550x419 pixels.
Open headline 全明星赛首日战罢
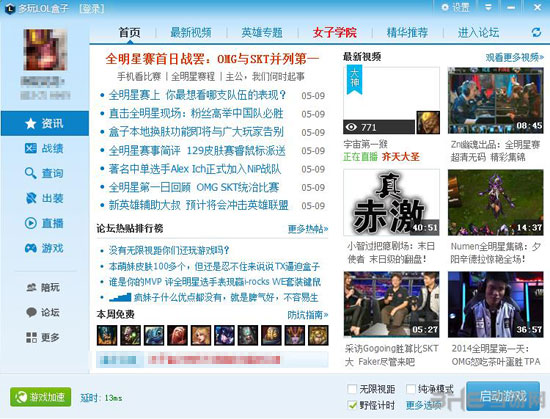point(212,59)
